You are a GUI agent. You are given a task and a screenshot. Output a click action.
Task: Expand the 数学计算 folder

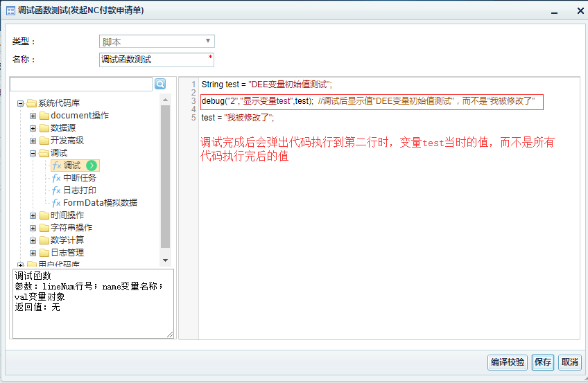pyautogui.click(x=33, y=240)
